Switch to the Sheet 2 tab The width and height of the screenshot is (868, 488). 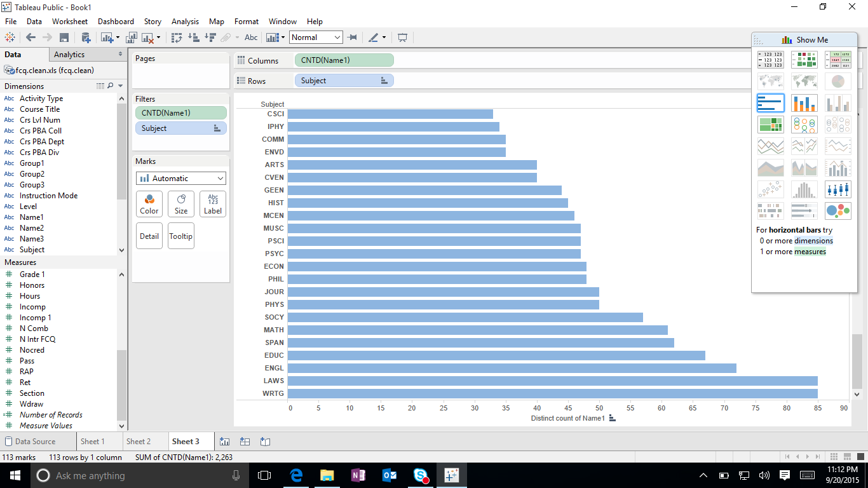tap(139, 441)
